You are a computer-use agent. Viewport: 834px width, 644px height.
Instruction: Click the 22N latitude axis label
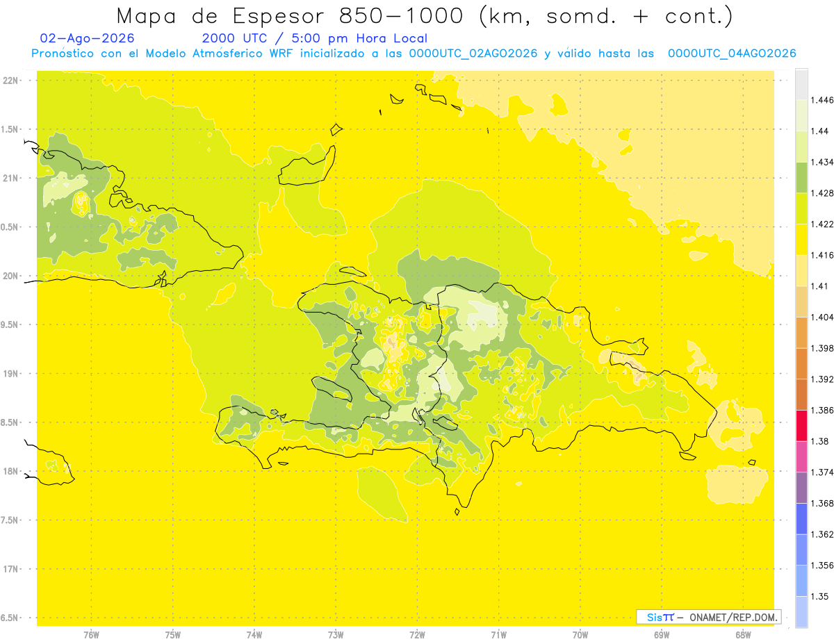pos(10,81)
